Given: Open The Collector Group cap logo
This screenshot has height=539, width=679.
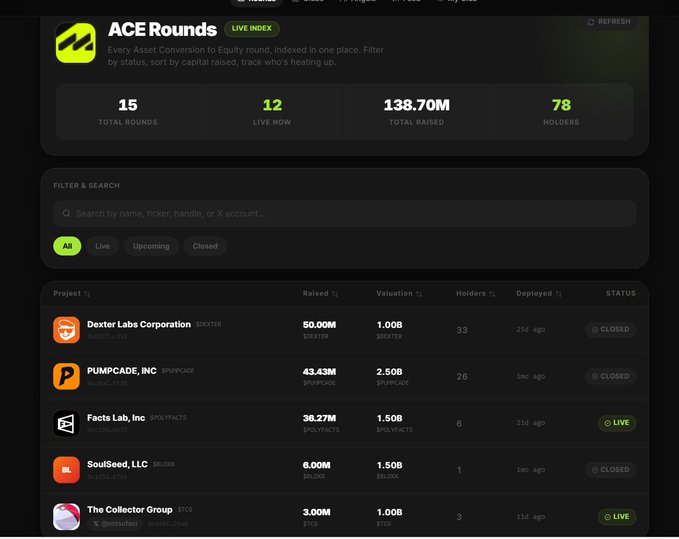Looking at the screenshot, I should (x=66, y=516).
